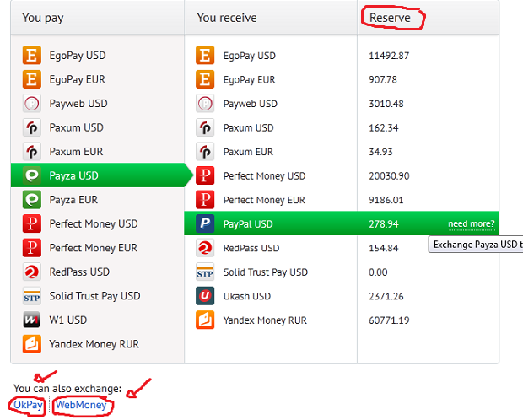Select Solid Trust Pay USD label in You receive
This screenshot has height=420, width=523.
click(x=266, y=272)
